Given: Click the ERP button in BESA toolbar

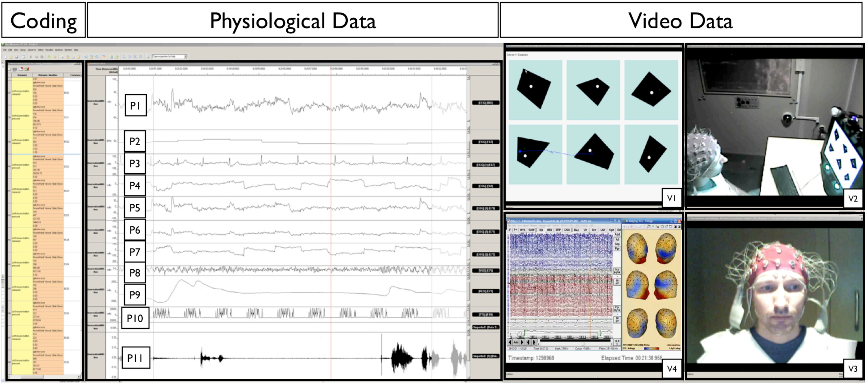Looking at the screenshot, I should click(558, 230).
